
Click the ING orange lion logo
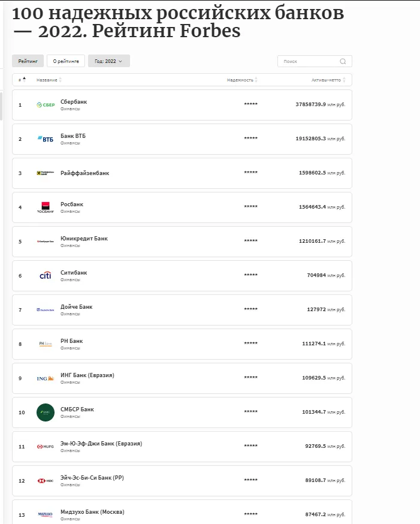pos(46,378)
